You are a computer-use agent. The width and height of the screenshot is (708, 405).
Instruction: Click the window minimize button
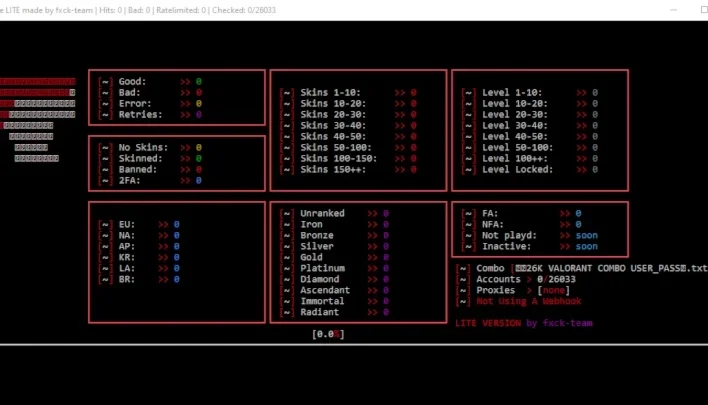tap(673, 10)
